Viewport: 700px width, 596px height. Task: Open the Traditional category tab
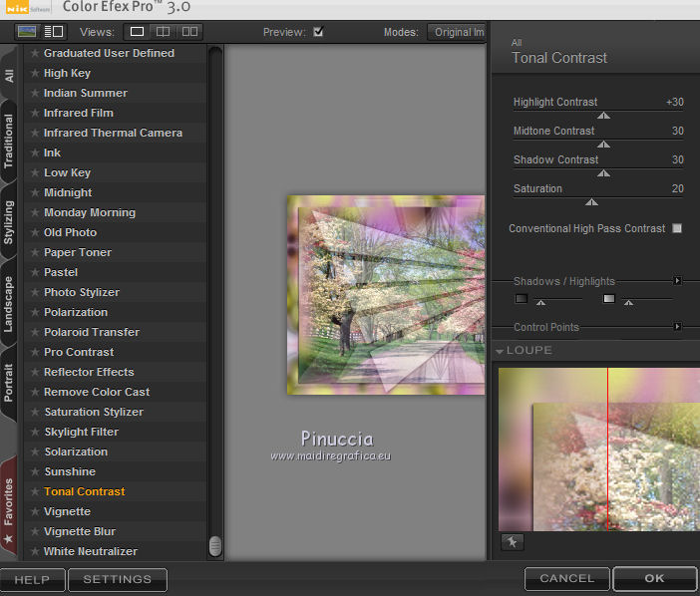[x=9, y=141]
